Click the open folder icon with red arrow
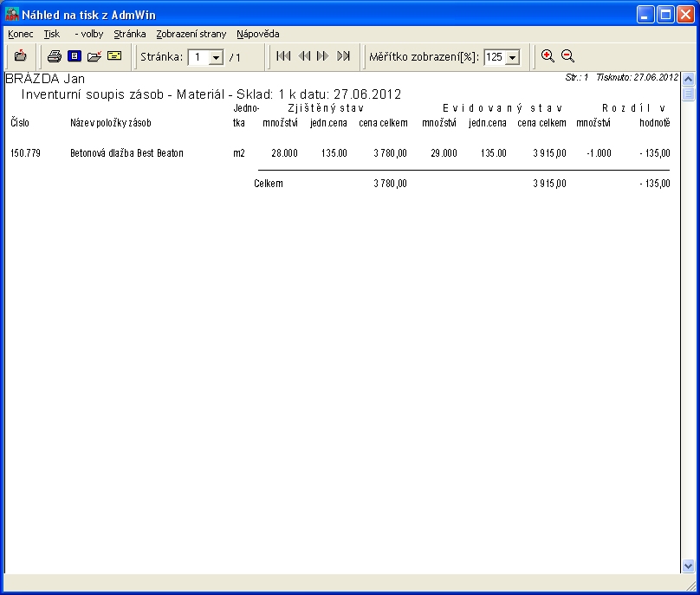Image resolution: width=700 pixels, height=595 pixels. pos(94,56)
